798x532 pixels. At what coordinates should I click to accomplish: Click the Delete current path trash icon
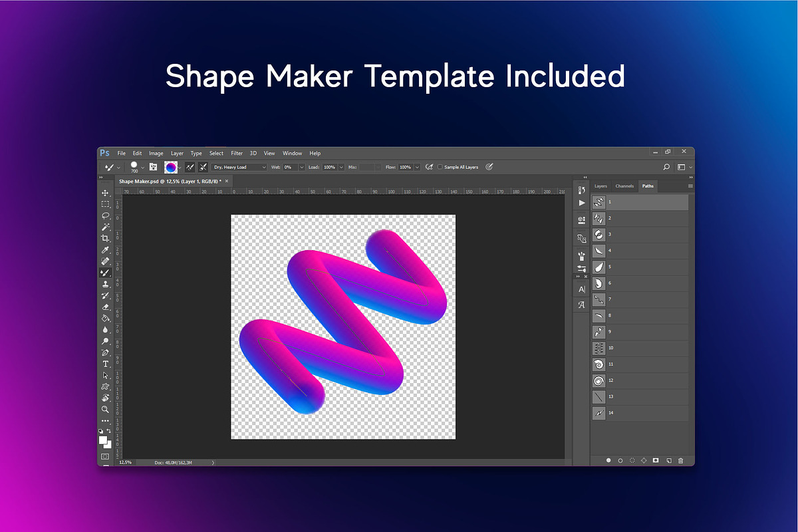[680, 460]
